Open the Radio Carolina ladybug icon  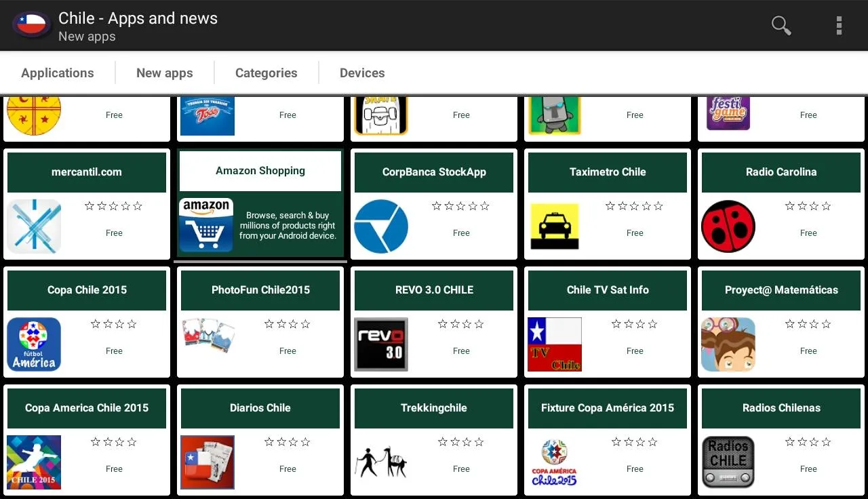pyautogui.click(x=728, y=226)
